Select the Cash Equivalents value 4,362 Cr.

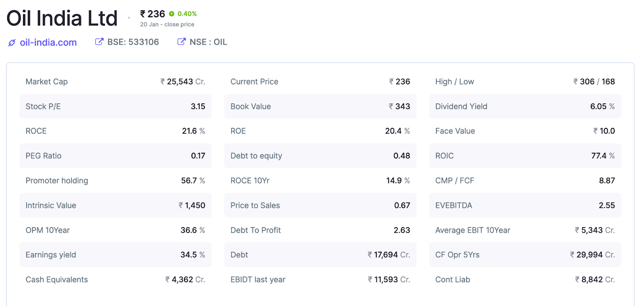pyautogui.click(x=185, y=280)
